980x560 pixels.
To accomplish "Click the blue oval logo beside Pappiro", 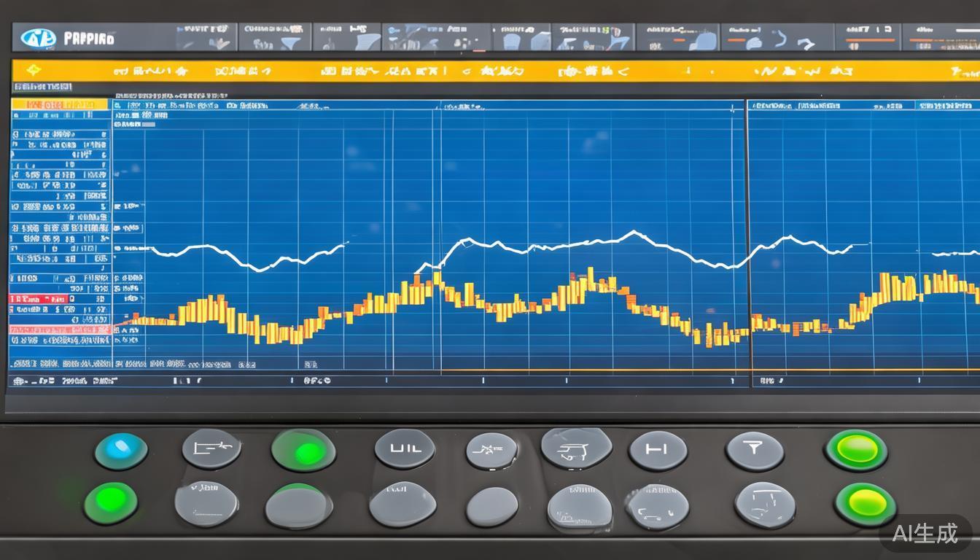I will click(x=38, y=38).
